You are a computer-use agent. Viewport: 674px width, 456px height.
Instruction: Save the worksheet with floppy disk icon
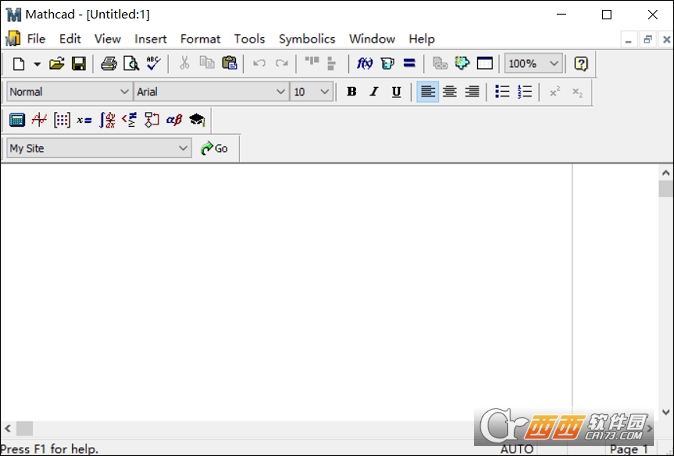79,64
